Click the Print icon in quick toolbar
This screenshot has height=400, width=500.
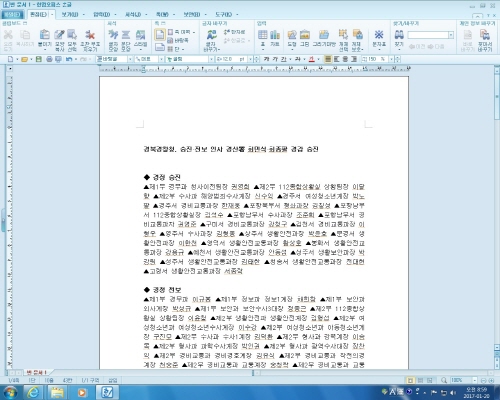(49, 59)
